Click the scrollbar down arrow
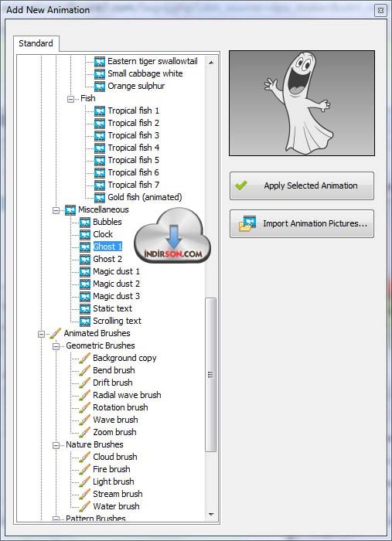 tap(211, 515)
